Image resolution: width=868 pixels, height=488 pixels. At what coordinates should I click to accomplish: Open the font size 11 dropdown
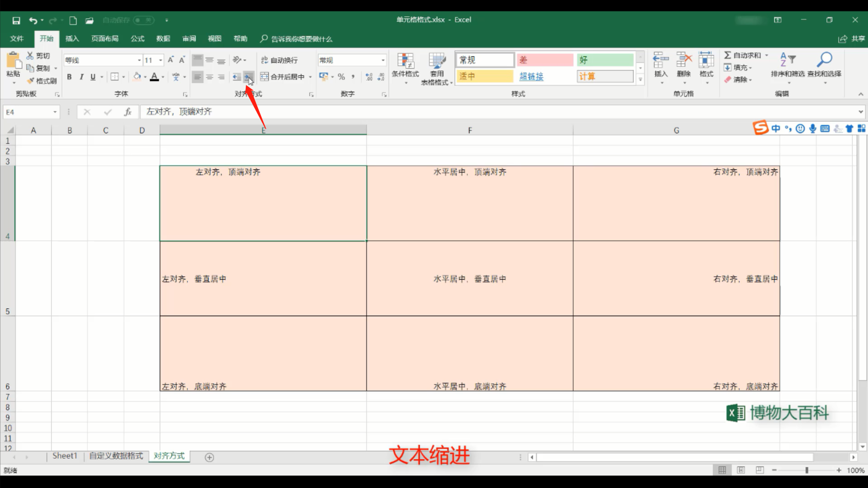(x=161, y=60)
